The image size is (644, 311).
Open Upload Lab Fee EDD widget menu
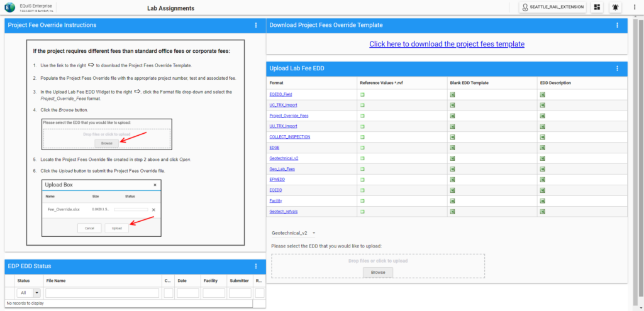tap(618, 68)
